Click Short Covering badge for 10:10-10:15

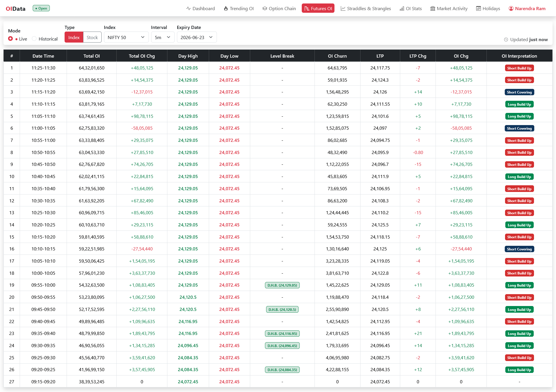click(x=520, y=249)
